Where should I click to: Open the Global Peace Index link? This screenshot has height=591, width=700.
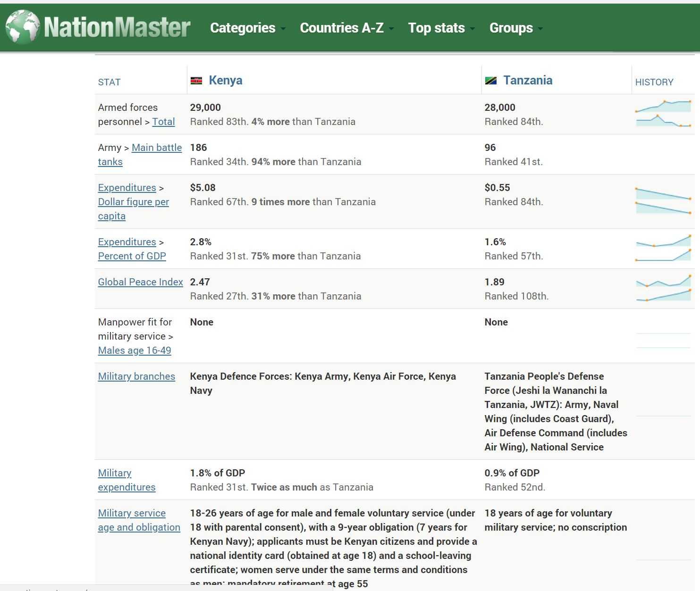141,282
